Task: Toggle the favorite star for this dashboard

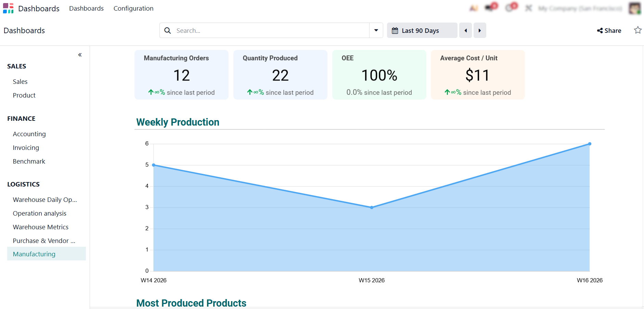Action: (x=637, y=30)
